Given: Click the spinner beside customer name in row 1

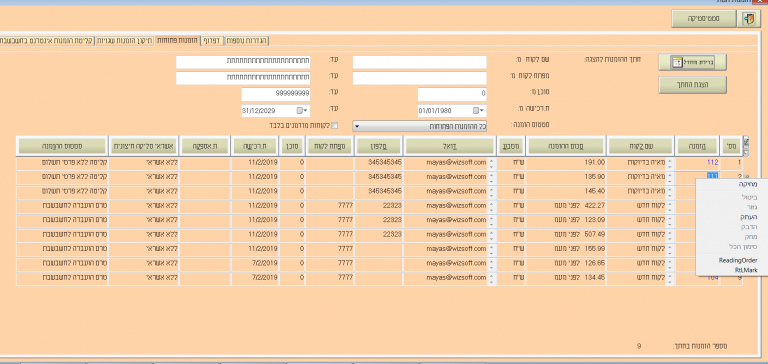Looking at the screenshot, I should click(x=670, y=163).
